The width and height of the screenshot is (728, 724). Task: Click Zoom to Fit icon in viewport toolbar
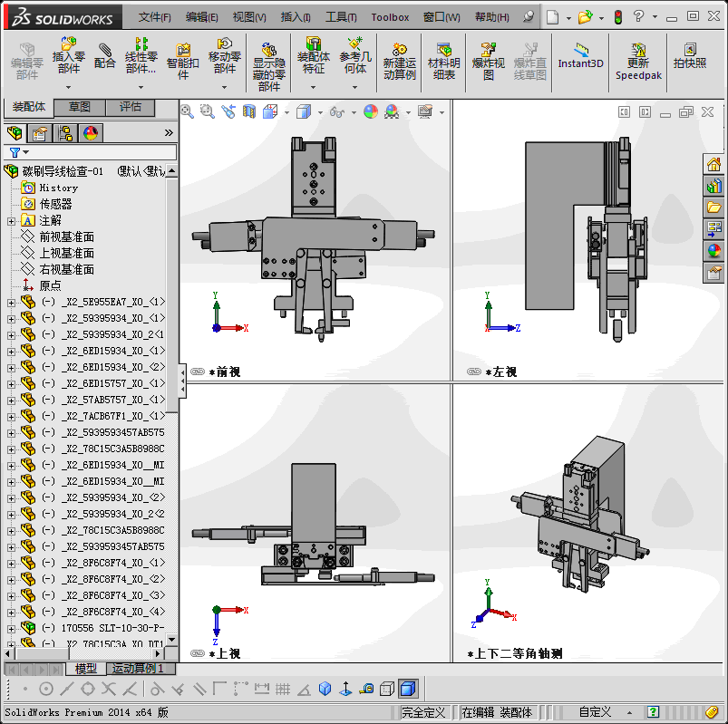coord(187,111)
